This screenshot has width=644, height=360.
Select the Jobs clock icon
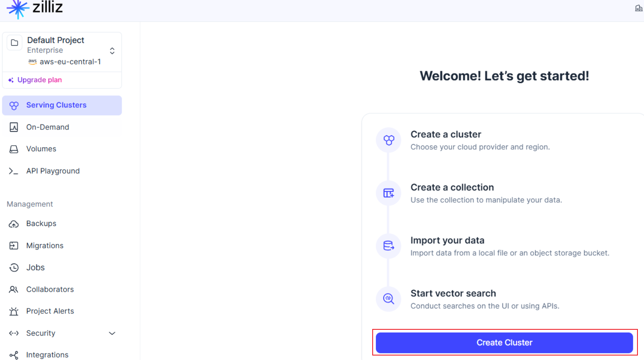14,268
